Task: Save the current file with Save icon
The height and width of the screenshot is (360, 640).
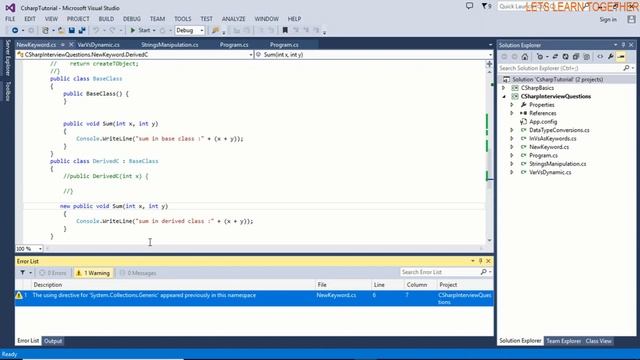Action: [x=71, y=30]
